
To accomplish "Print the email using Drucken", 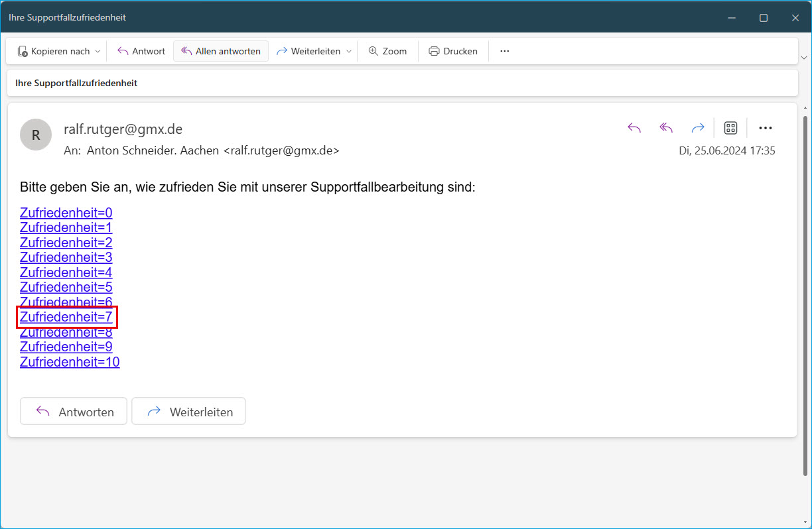I will pos(453,51).
